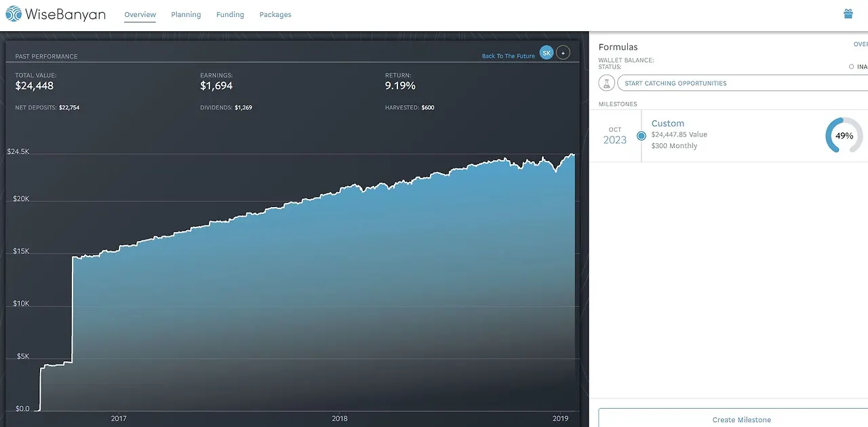
Task: Click the Wallet Balance label
Action: 626,60
